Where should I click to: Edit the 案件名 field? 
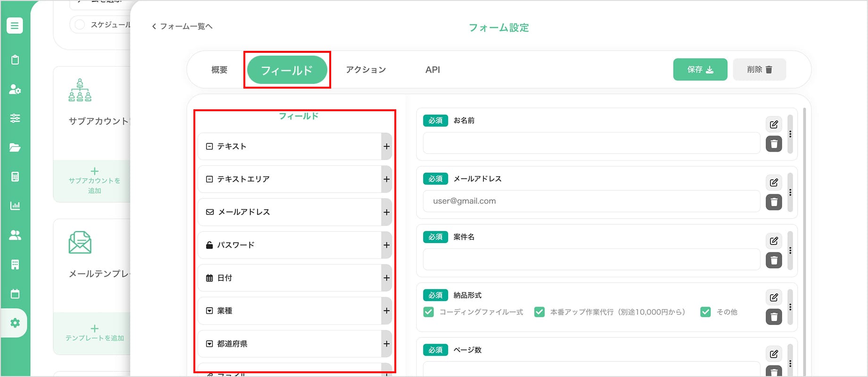click(x=774, y=241)
